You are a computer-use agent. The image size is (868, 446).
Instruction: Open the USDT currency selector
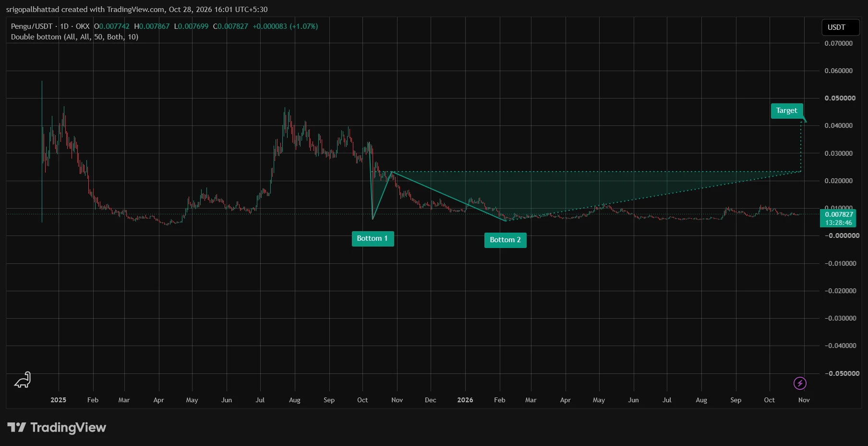click(x=840, y=27)
